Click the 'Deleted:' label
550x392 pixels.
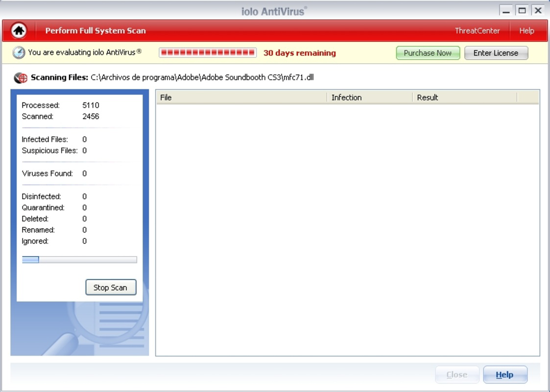coord(35,219)
